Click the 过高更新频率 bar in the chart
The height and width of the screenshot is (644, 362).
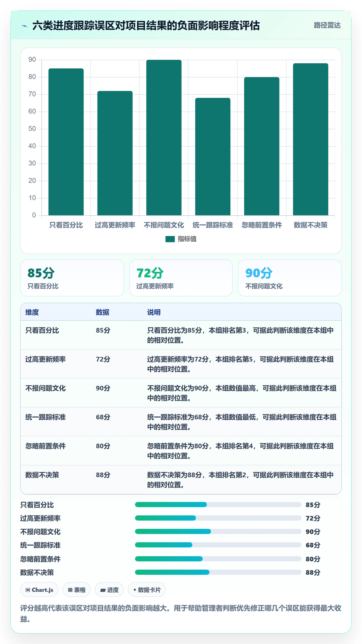pyautogui.click(x=115, y=153)
